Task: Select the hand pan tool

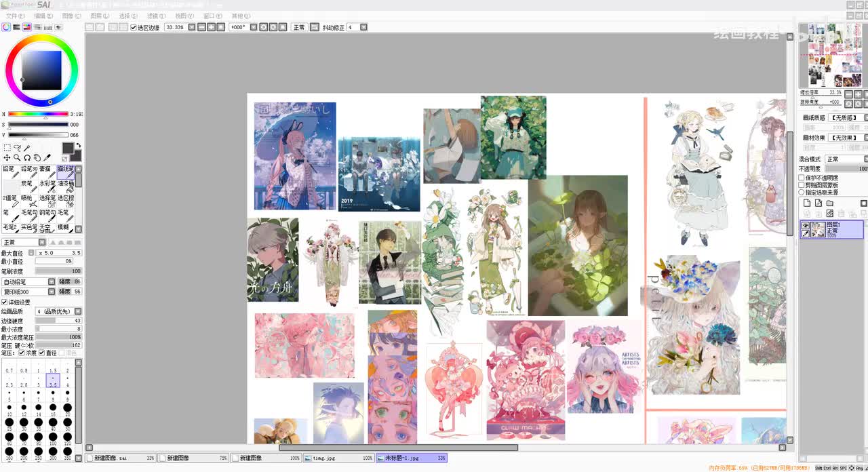Action: [37, 157]
